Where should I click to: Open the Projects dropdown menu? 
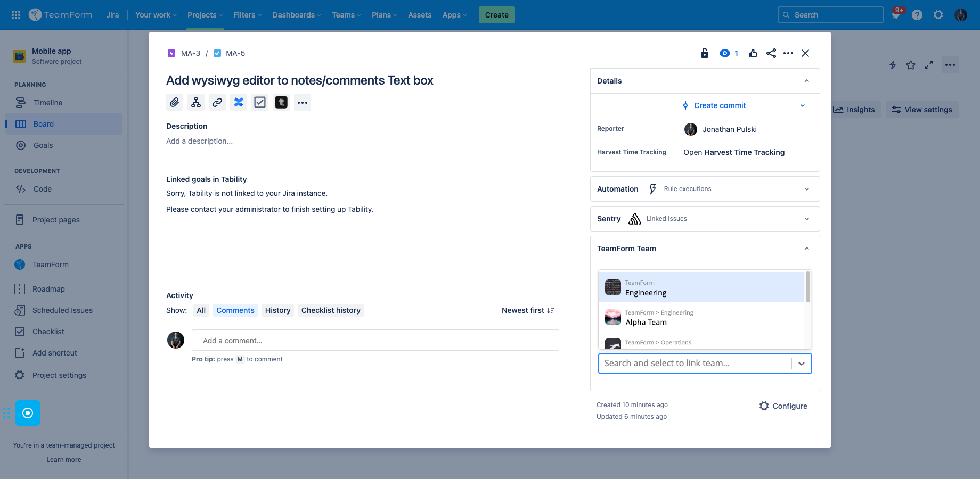pos(205,15)
